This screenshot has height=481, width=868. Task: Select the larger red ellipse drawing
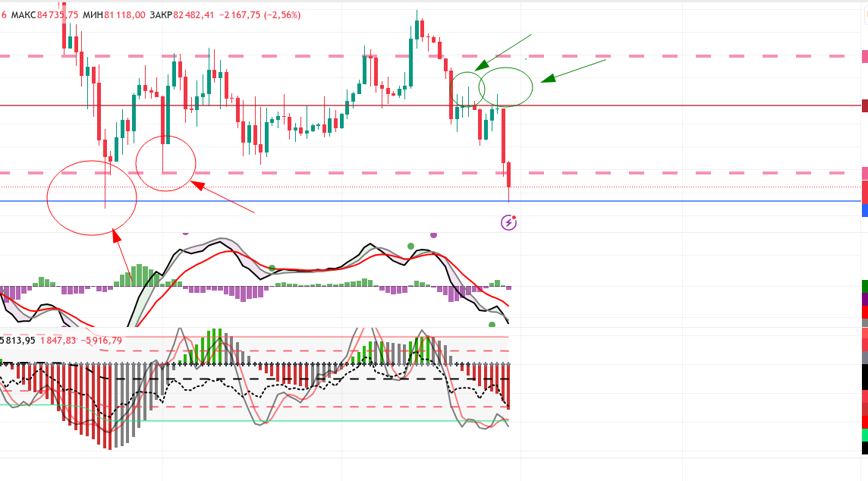click(49, 198)
